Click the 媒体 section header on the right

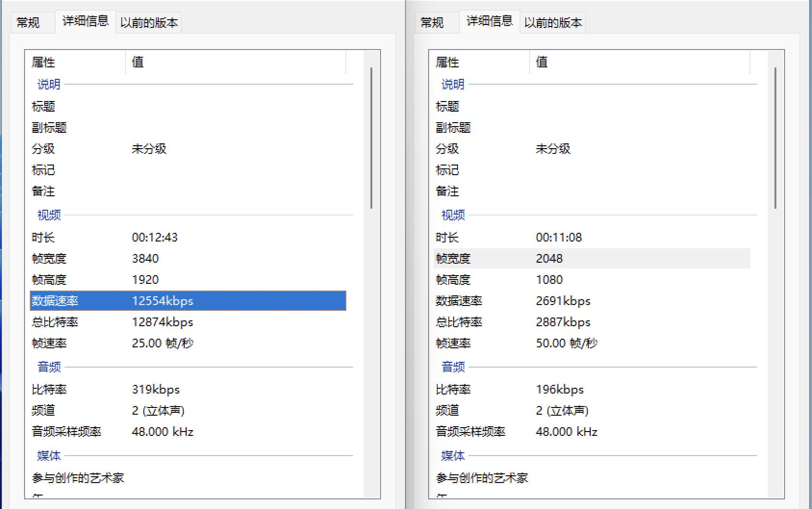pos(452,456)
